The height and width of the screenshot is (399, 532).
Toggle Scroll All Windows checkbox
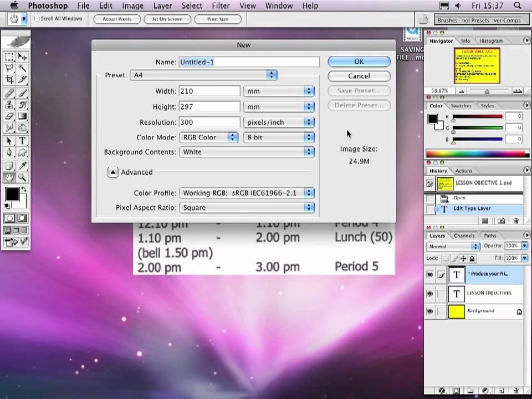[37, 19]
